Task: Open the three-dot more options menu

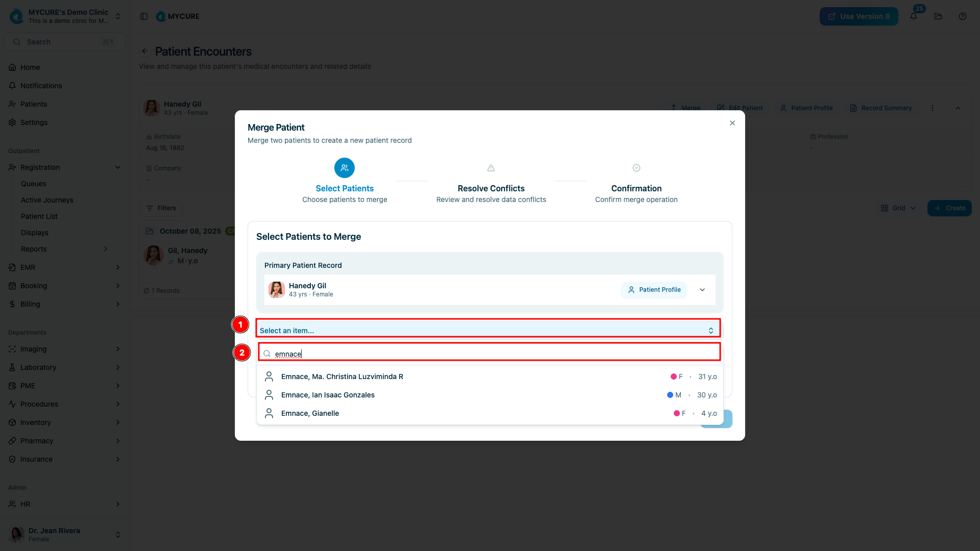Action: coord(933,108)
